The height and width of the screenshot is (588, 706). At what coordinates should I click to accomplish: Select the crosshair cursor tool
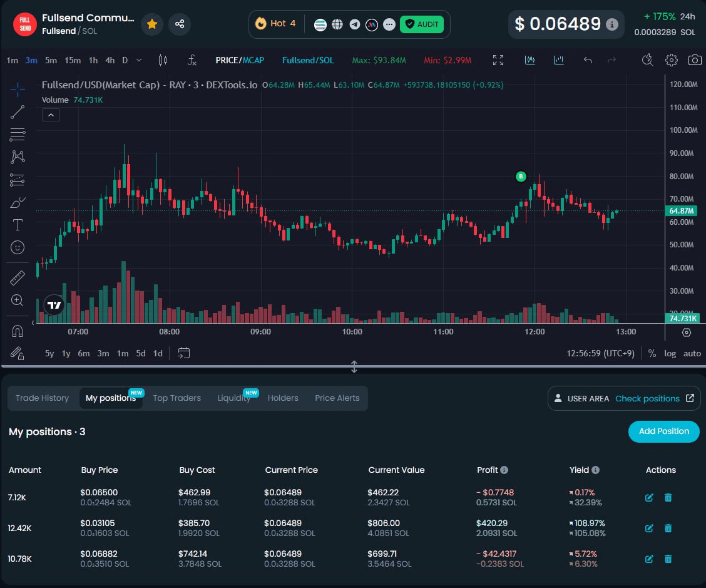[x=18, y=90]
